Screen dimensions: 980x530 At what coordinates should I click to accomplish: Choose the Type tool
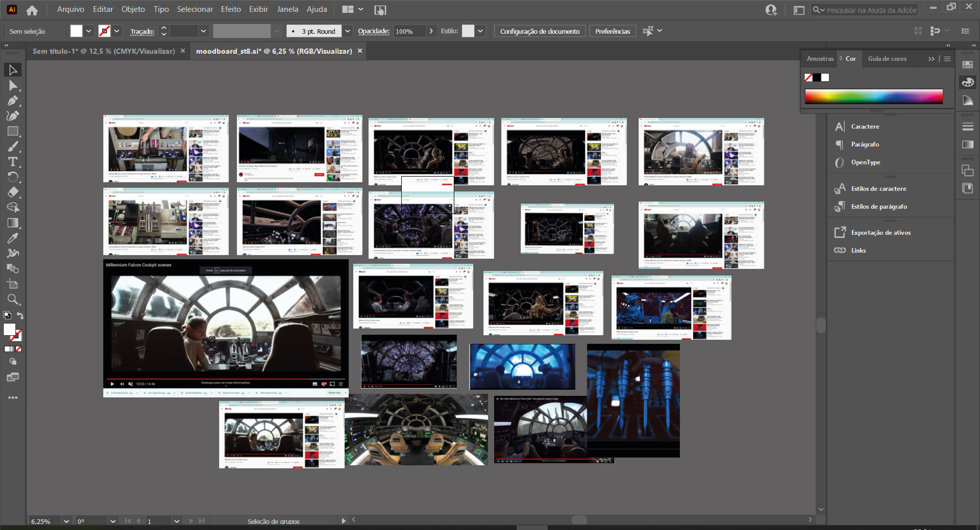pos(13,162)
